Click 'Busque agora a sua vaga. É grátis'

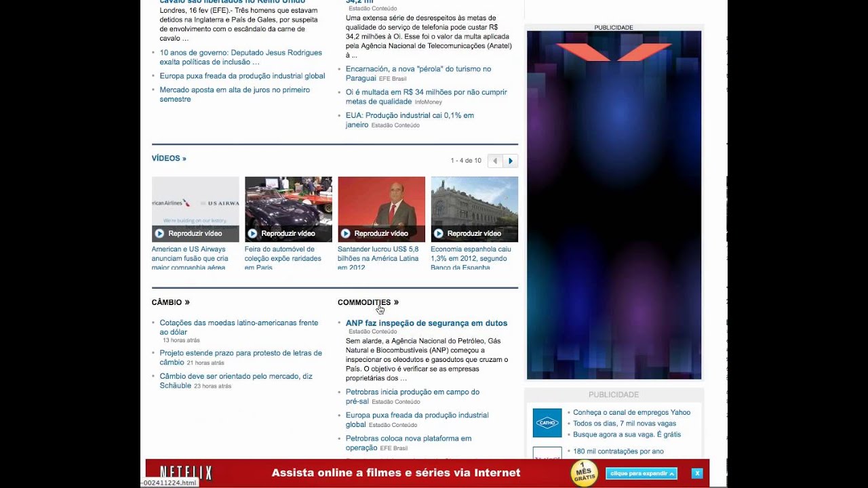627,434
